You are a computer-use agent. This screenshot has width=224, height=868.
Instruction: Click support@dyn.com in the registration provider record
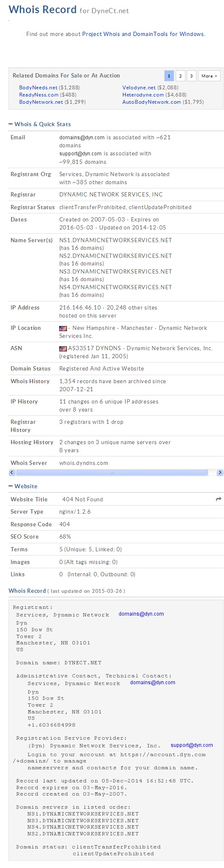click(192, 745)
